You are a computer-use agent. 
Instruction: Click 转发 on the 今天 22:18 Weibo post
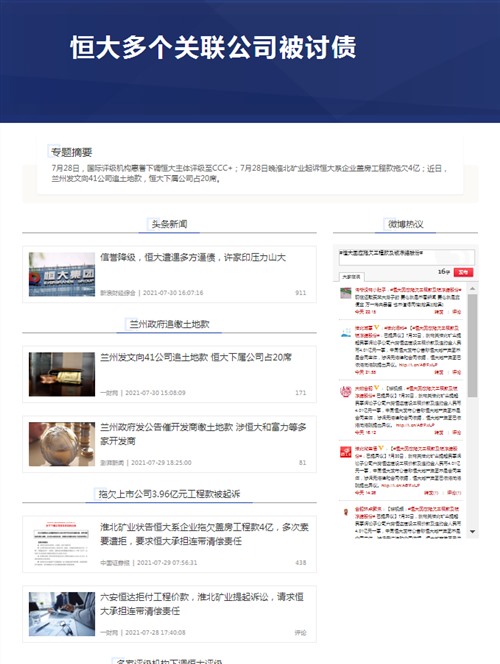[439, 312]
